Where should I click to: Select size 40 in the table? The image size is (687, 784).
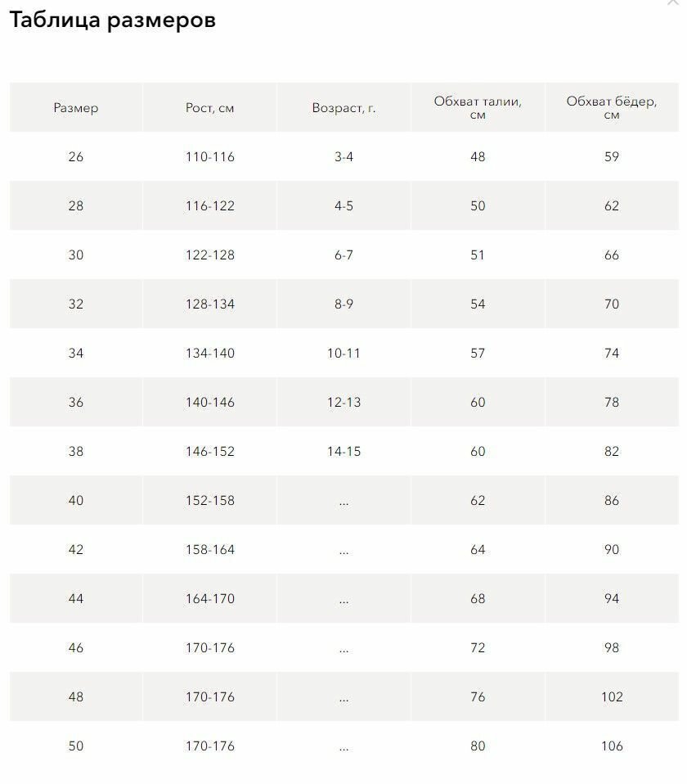pyautogui.click(x=76, y=500)
